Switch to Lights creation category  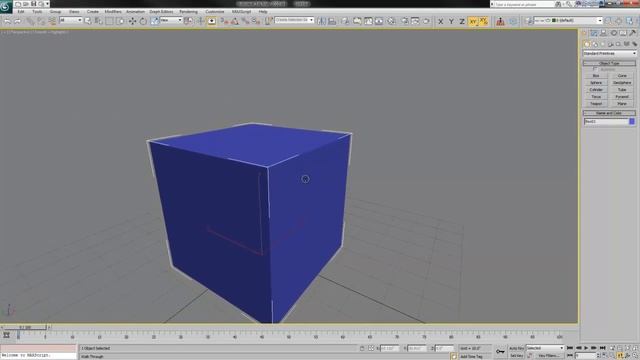point(603,44)
